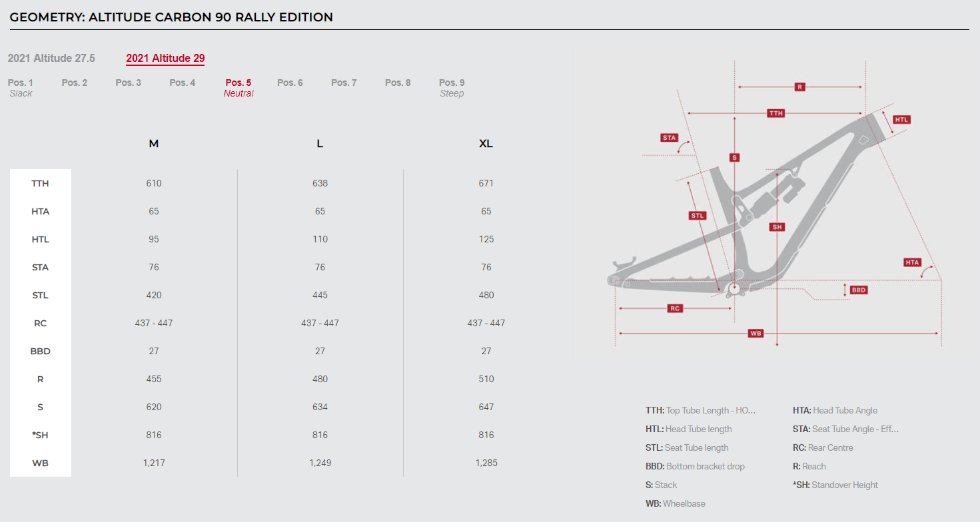Image resolution: width=980 pixels, height=522 pixels.
Task: Select the HTL tag near the head tube
Action: 901,120
